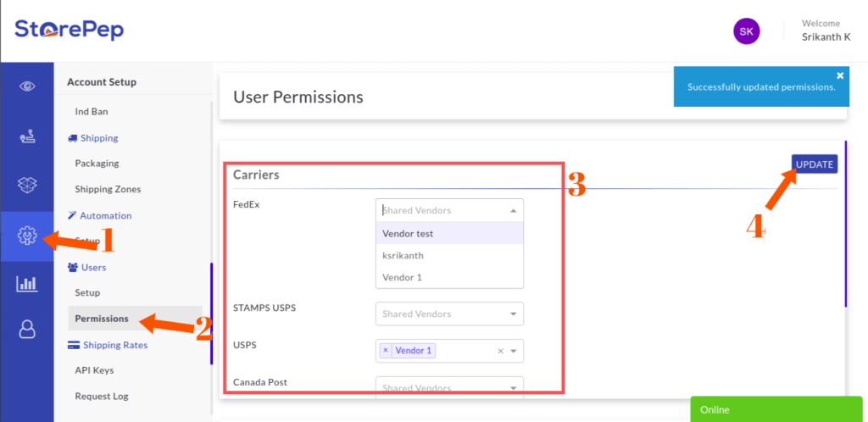Click the permissions panel vertical scrollbar
Screen dimensions: 868x422
846,224
